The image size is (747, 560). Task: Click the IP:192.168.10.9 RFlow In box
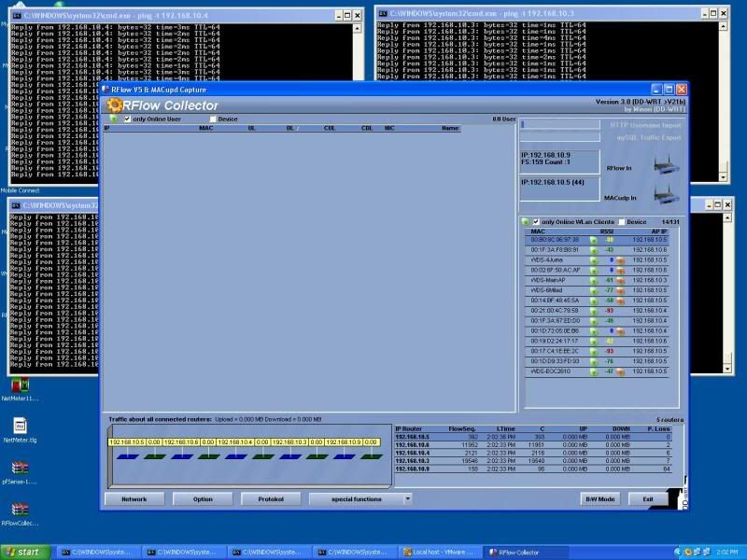tap(559, 161)
